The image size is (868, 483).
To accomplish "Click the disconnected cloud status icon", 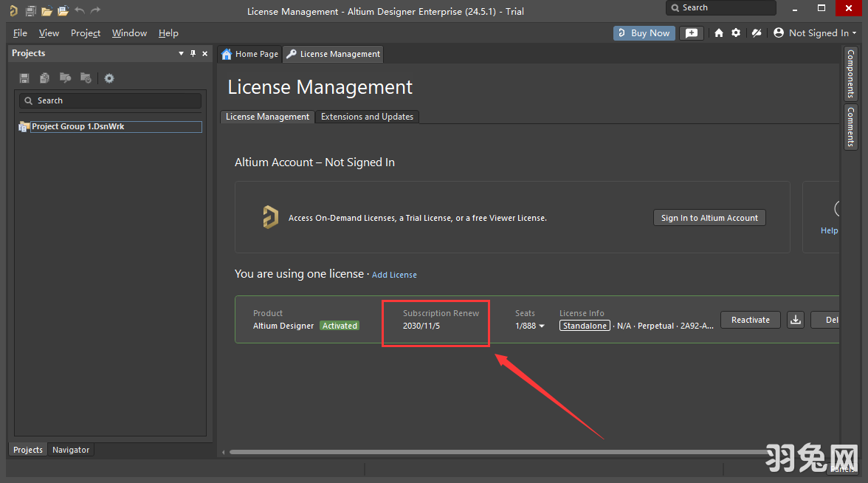I will tap(756, 33).
